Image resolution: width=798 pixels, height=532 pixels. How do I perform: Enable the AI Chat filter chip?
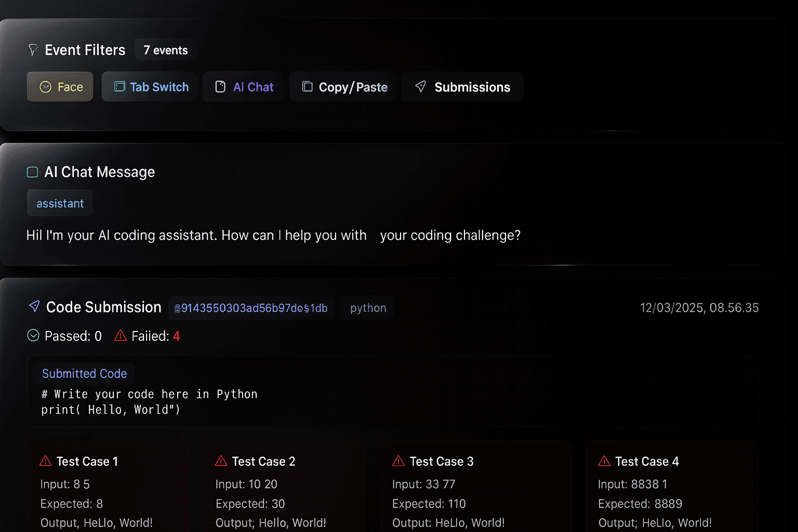pyautogui.click(x=244, y=87)
